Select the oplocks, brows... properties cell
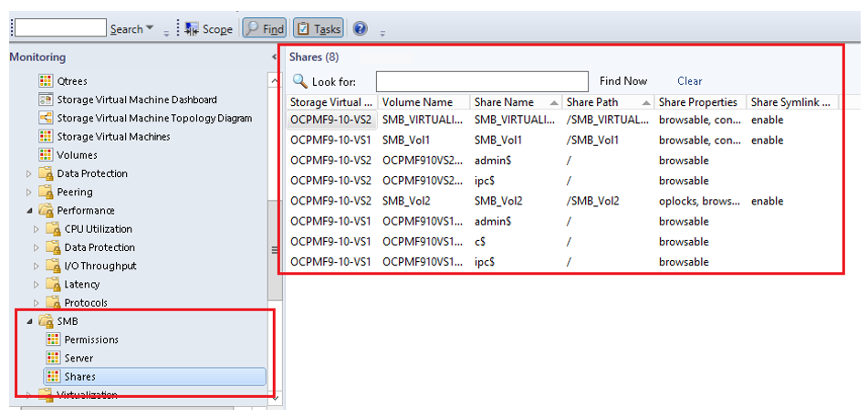The height and width of the screenshot is (418, 868). pyautogui.click(x=699, y=201)
